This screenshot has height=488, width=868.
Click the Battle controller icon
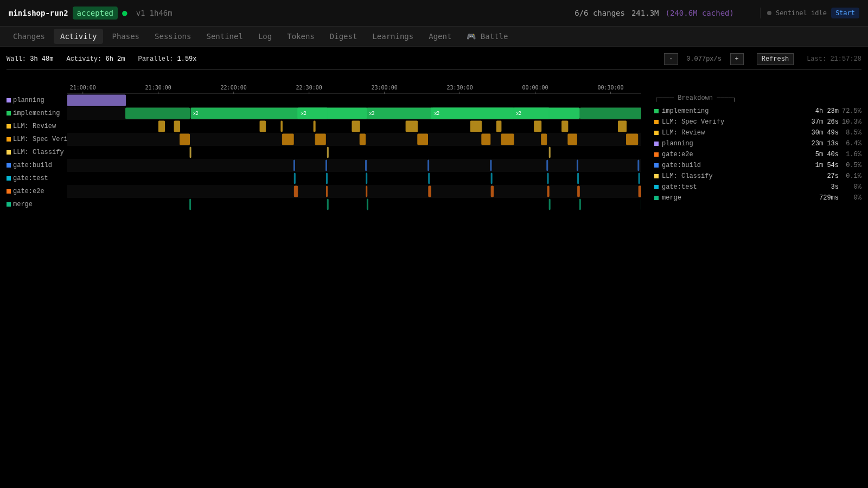(471, 36)
